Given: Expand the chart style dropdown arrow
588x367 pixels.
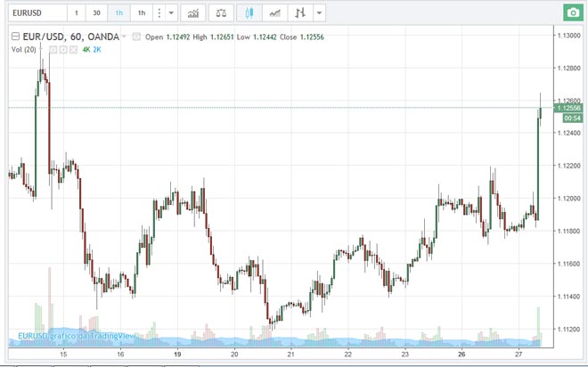Looking at the screenshot, I should [320, 13].
